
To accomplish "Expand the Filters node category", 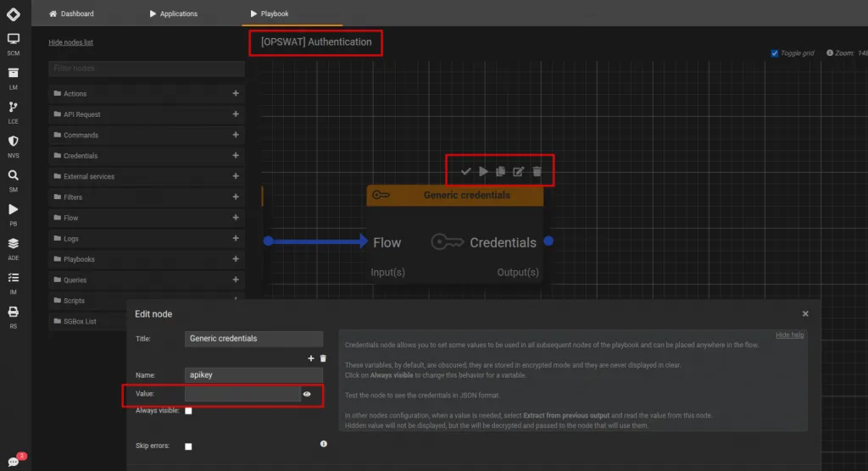I will pos(236,197).
